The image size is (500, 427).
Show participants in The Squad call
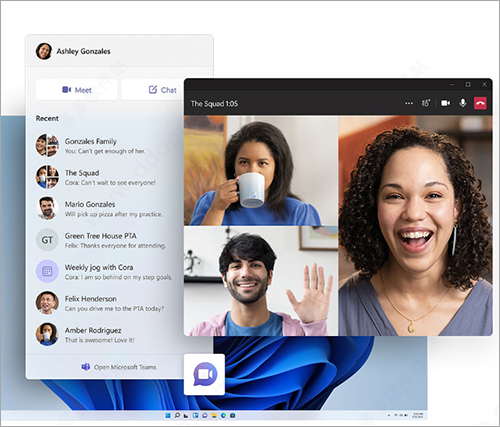point(426,103)
